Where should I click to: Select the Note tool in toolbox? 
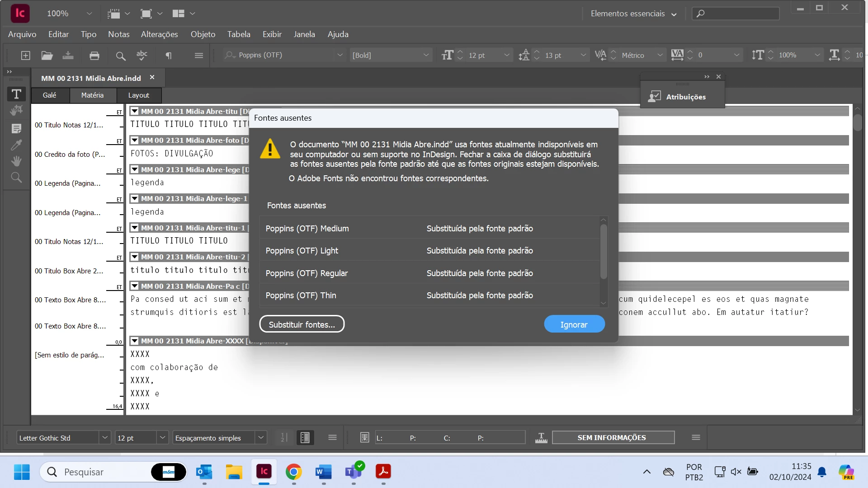click(16, 129)
